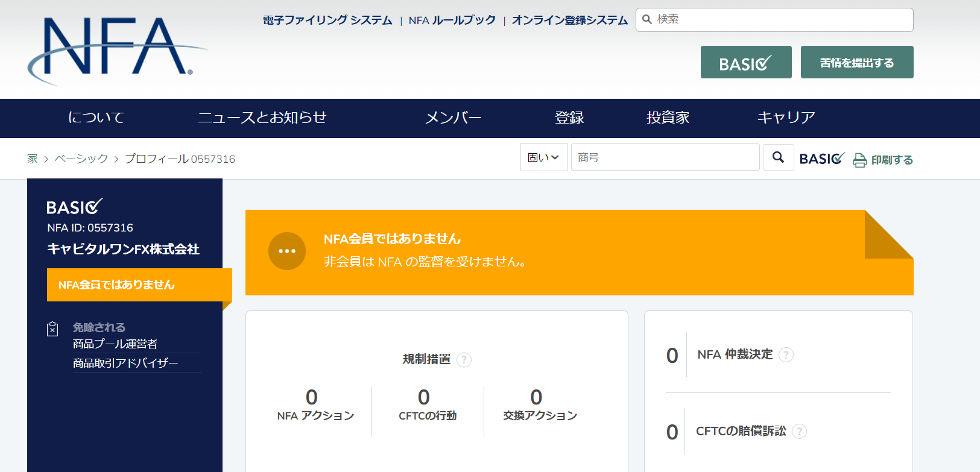Click CFTCの賠償訴訟 label
This screenshot has width=980, height=472.
[741, 431]
